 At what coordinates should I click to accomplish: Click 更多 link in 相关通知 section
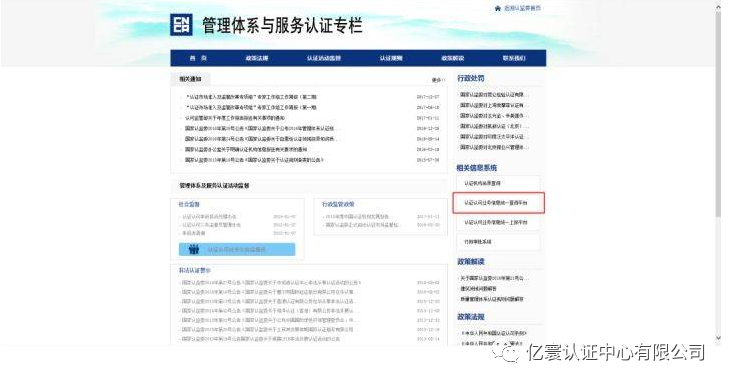click(x=438, y=80)
